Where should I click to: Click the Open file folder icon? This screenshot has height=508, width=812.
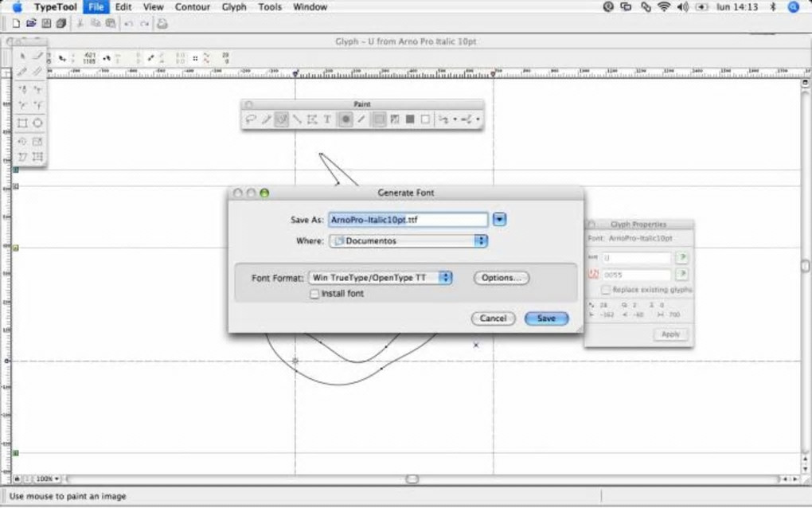31,23
